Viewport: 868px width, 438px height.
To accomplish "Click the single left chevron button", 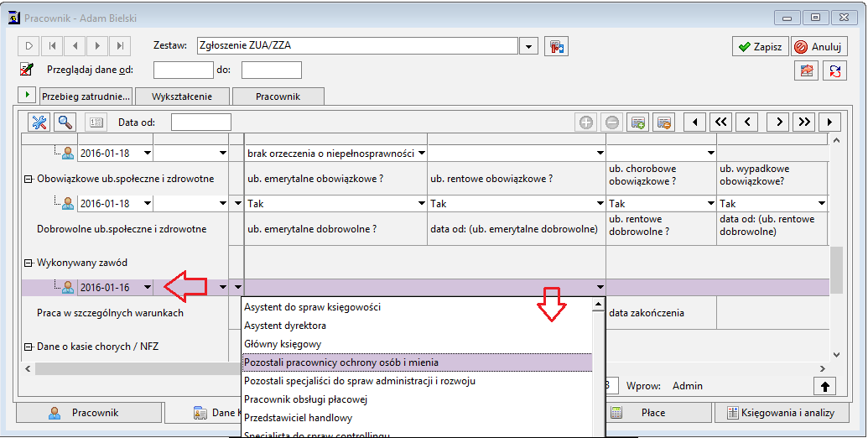I will coord(747,122).
